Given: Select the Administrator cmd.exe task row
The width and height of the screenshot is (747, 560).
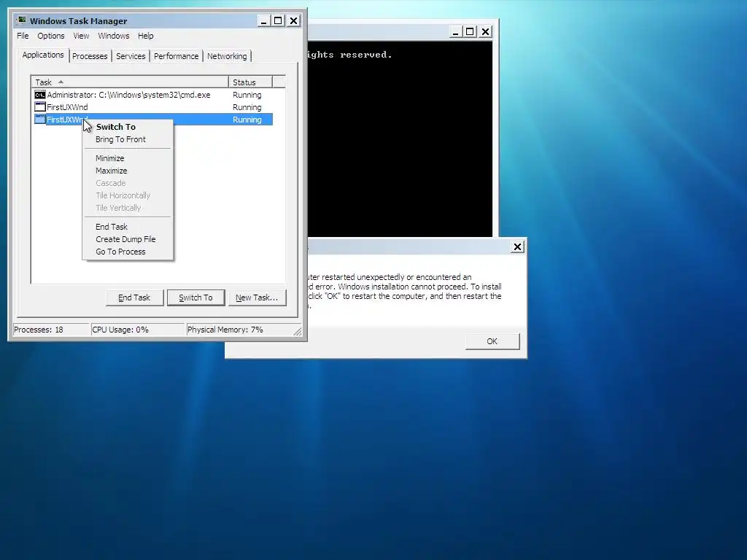Looking at the screenshot, I should pyautogui.click(x=152, y=95).
